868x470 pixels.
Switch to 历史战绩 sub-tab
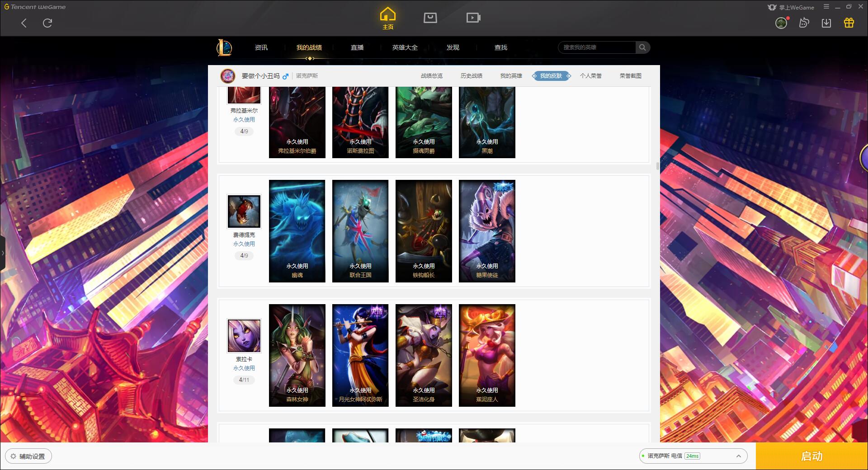pos(472,76)
